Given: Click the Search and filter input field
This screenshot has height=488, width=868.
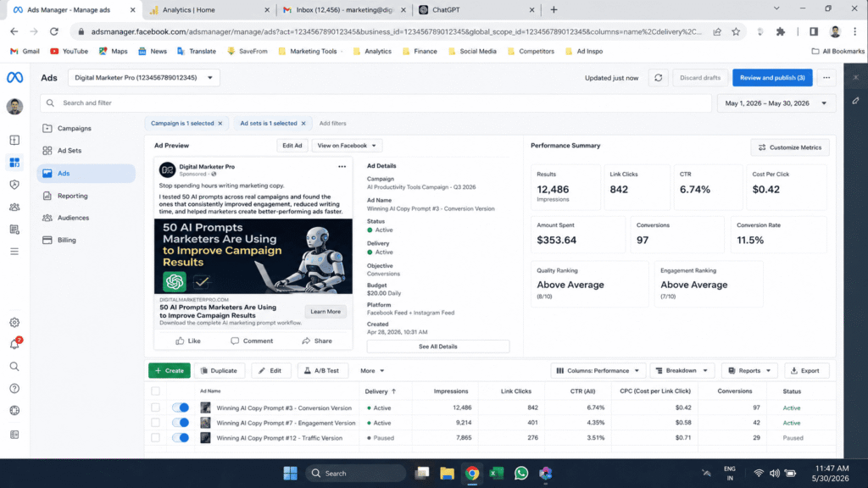Looking at the screenshot, I should tap(376, 103).
